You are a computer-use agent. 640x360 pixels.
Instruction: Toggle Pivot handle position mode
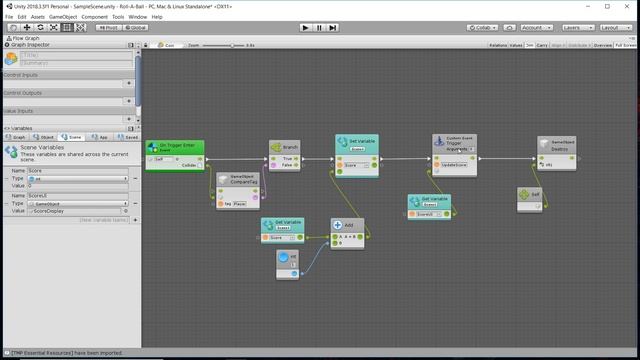pyautogui.click(x=109, y=27)
